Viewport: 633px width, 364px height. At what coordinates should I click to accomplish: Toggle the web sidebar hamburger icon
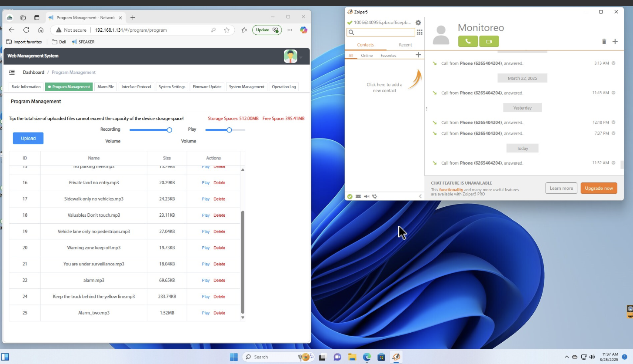point(12,73)
